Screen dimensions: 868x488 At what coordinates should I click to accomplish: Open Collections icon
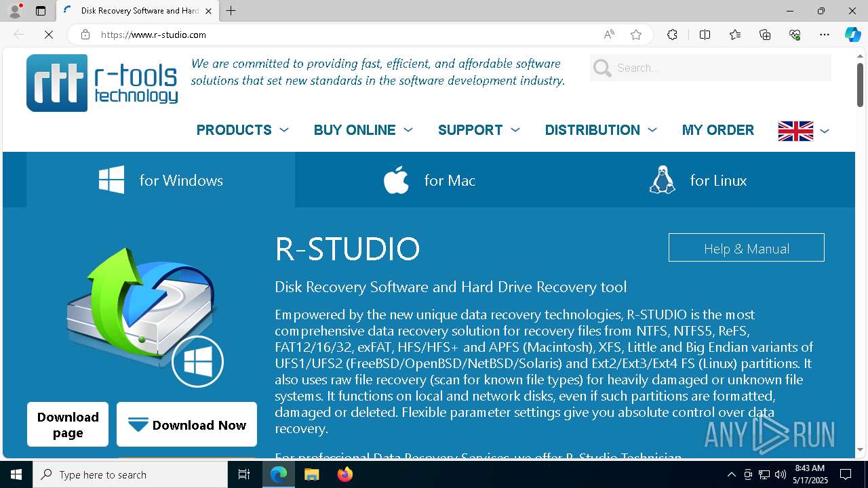(765, 35)
